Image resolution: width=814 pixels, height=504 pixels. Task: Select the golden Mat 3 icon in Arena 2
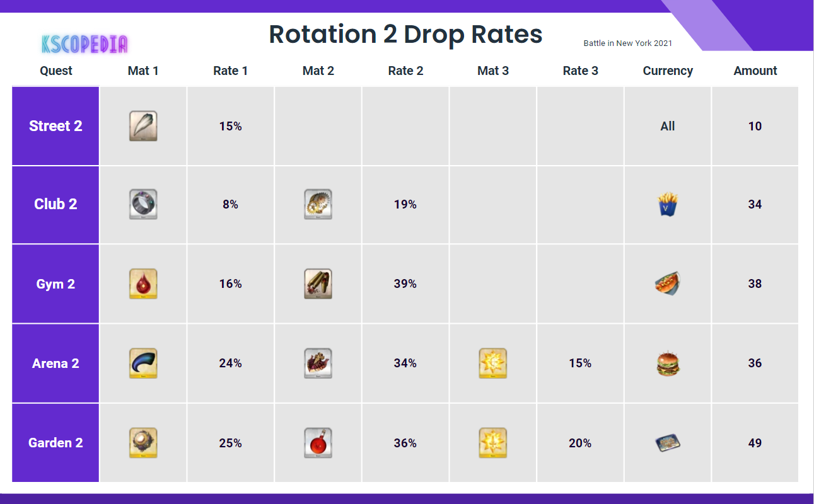493,364
